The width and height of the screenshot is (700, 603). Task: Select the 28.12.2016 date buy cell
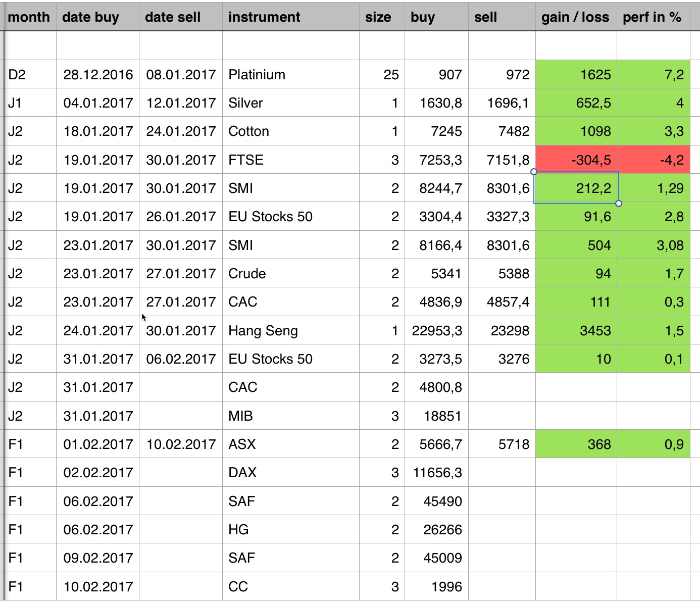pos(98,75)
